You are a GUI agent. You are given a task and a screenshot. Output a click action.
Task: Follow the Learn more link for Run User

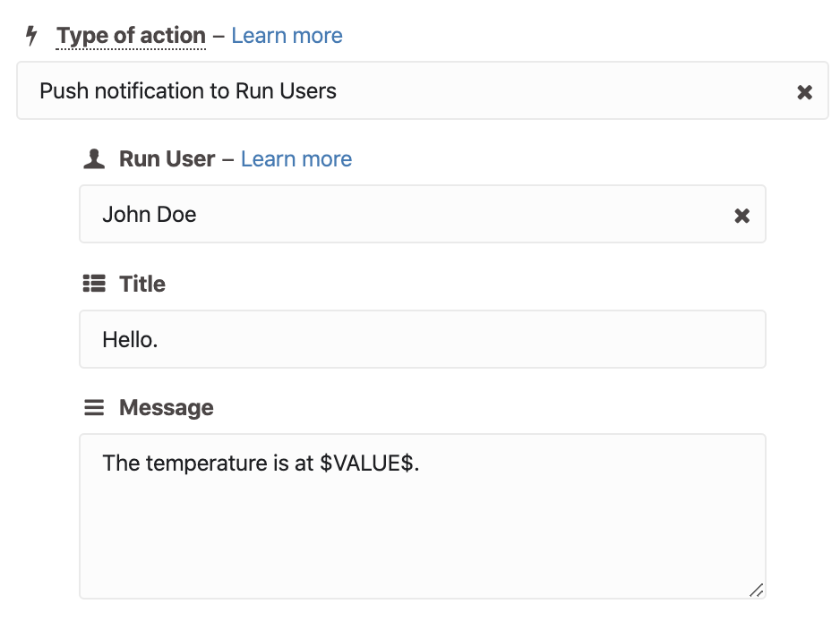pos(296,159)
